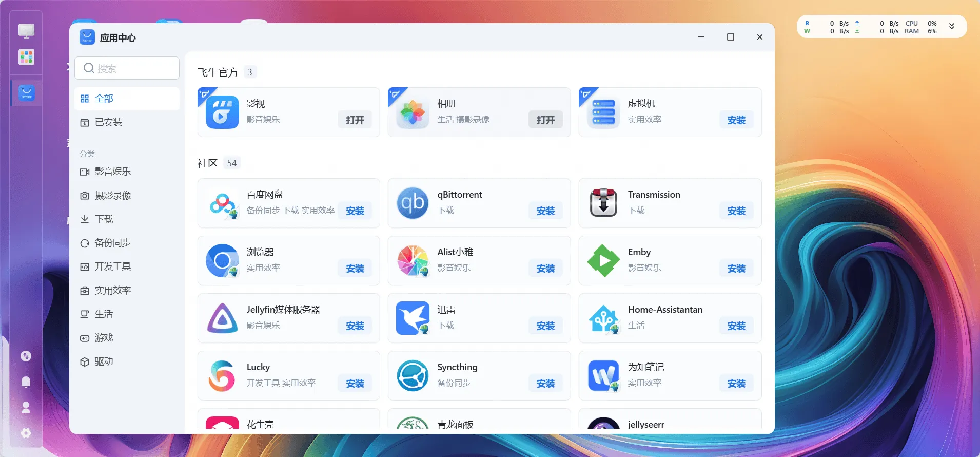980x457 pixels.
Task: Click the Jellyfin媒体服务器 icon
Action: (222, 318)
